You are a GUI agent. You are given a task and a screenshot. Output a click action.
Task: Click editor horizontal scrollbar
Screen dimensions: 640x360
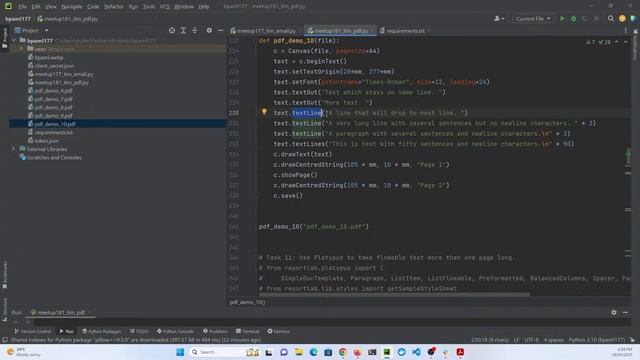click(x=394, y=294)
